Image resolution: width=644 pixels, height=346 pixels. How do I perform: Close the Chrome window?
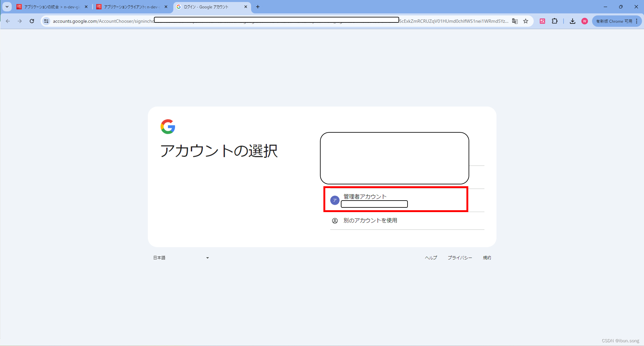(636, 7)
